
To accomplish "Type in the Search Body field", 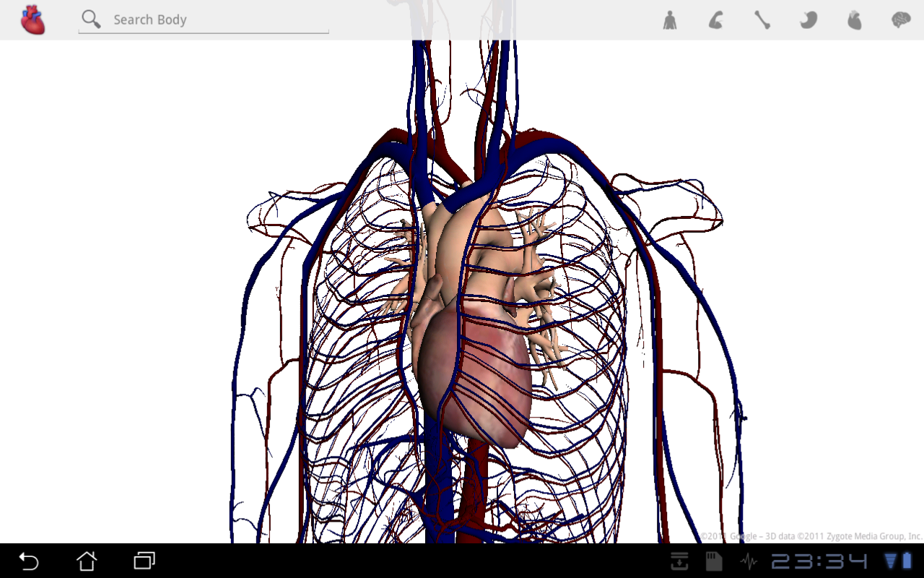I will [x=217, y=20].
